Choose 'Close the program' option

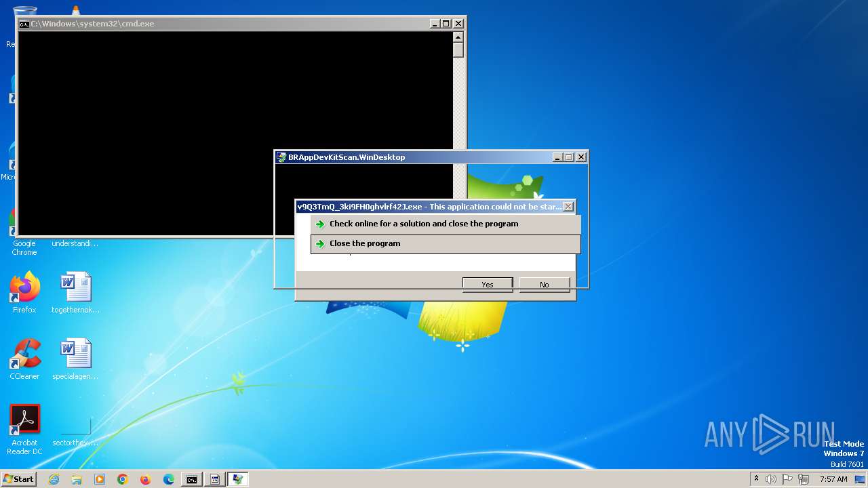tap(446, 244)
